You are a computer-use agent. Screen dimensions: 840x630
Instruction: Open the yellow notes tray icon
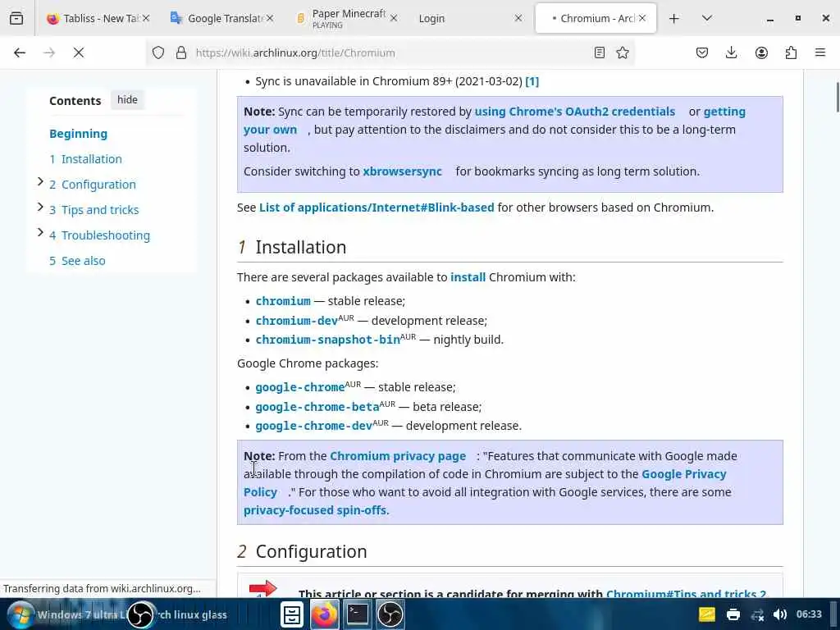tap(706, 614)
